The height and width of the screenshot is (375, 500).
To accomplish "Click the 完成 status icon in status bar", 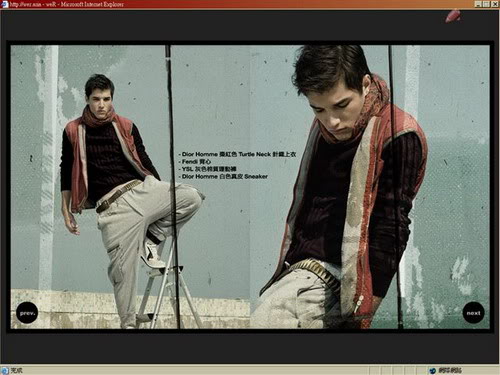I will click(5, 370).
